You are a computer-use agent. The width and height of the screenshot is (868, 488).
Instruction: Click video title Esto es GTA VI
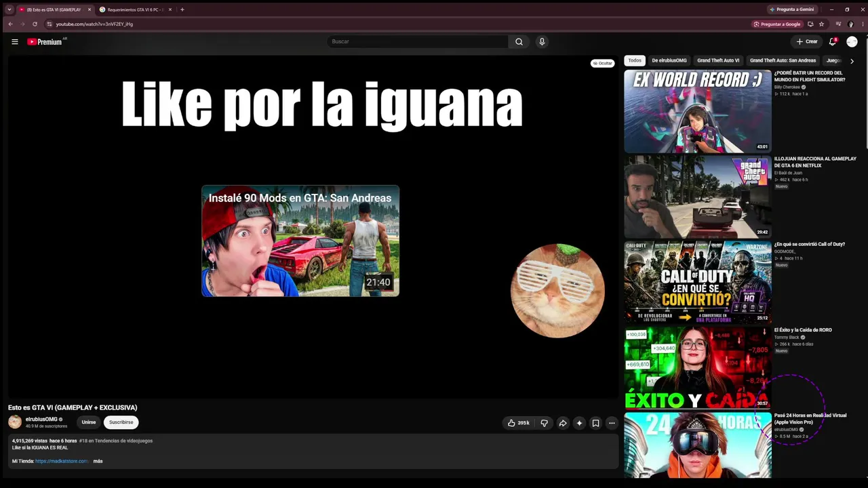click(73, 407)
